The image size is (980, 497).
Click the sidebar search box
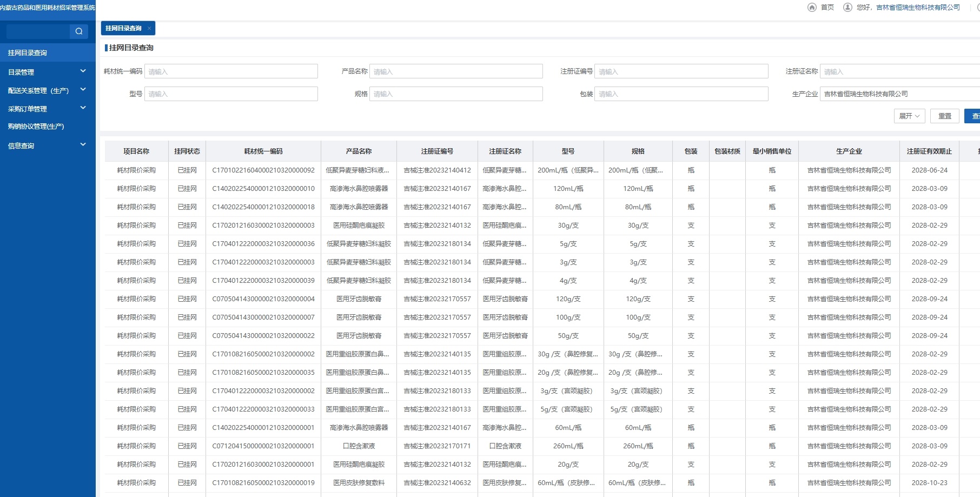pyautogui.click(x=38, y=31)
